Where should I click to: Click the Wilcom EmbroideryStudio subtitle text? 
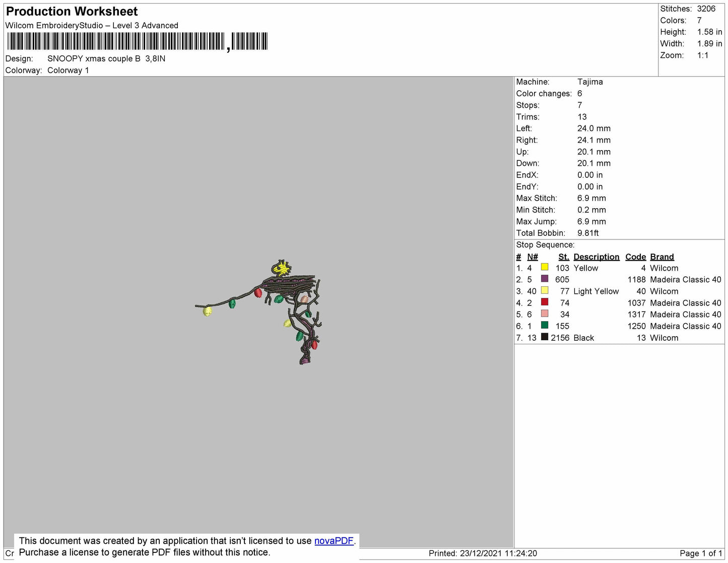click(92, 25)
